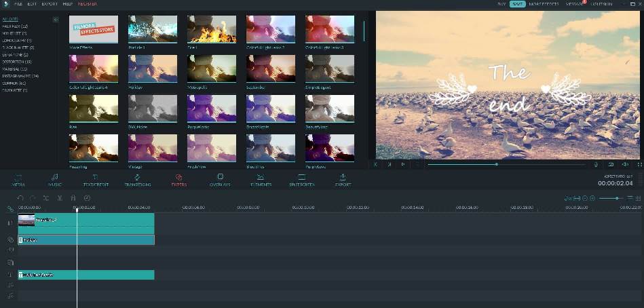Open the Split Screen tab

[x=302, y=180]
